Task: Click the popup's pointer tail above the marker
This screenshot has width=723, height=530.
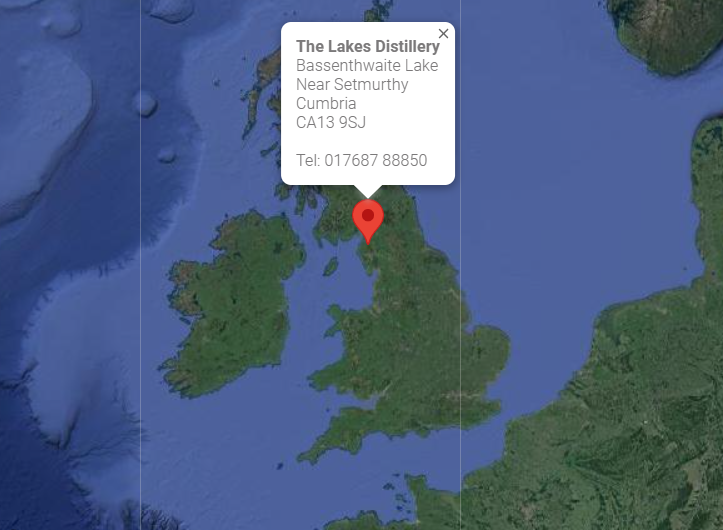Action: (x=368, y=191)
